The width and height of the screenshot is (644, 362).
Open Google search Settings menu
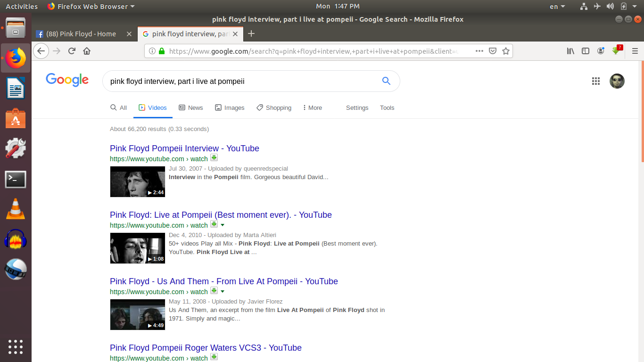tap(357, 108)
